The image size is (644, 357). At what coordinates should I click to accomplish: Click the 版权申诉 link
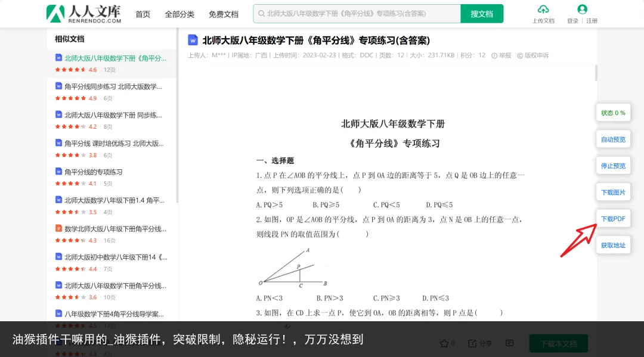(532, 55)
